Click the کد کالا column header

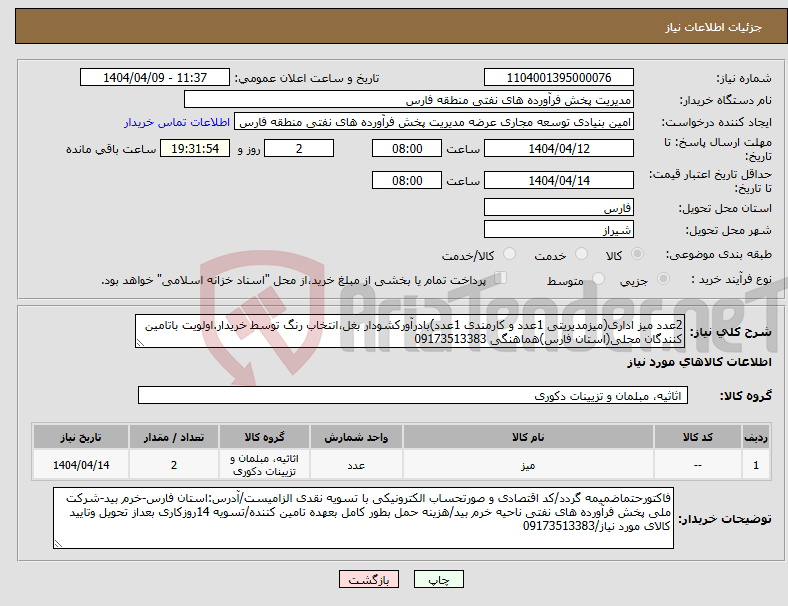[x=698, y=437]
